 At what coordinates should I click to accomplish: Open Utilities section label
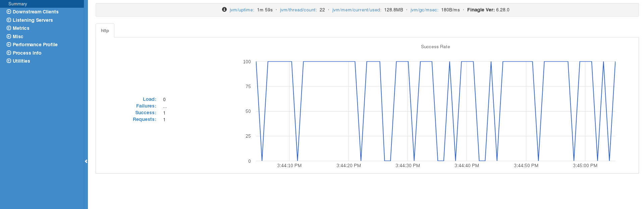pyautogui.click(x=21, y=61)
